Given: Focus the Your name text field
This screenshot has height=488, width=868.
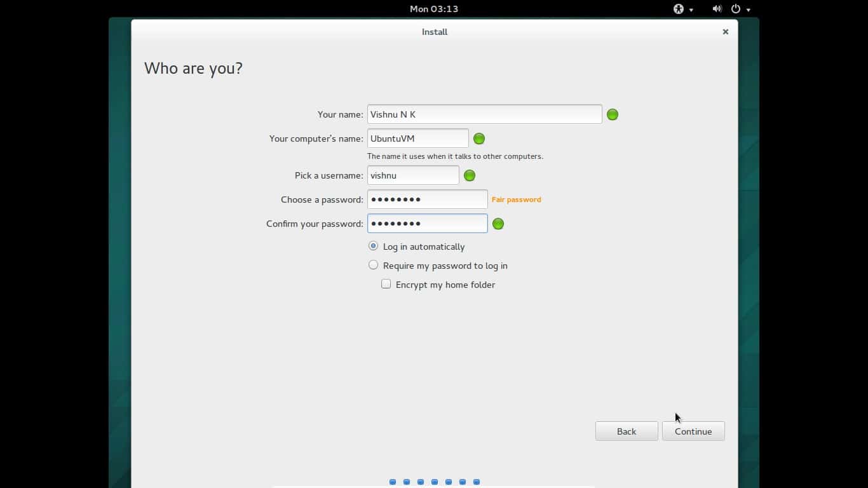Looking at the screenshot, I should point(484,114).
